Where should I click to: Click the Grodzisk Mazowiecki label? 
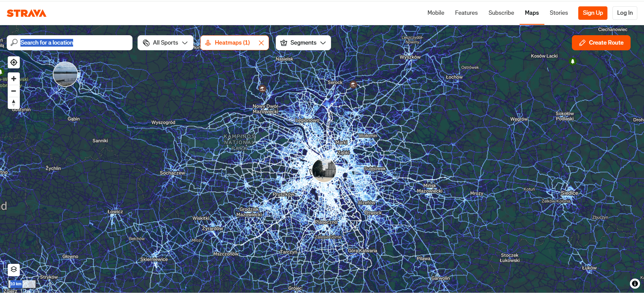click(249, 212)
